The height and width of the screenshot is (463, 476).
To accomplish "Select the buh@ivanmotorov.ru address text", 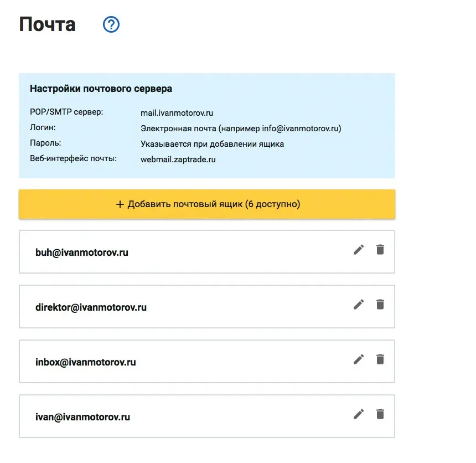I will pyautogui.click(x=81, y=253).
